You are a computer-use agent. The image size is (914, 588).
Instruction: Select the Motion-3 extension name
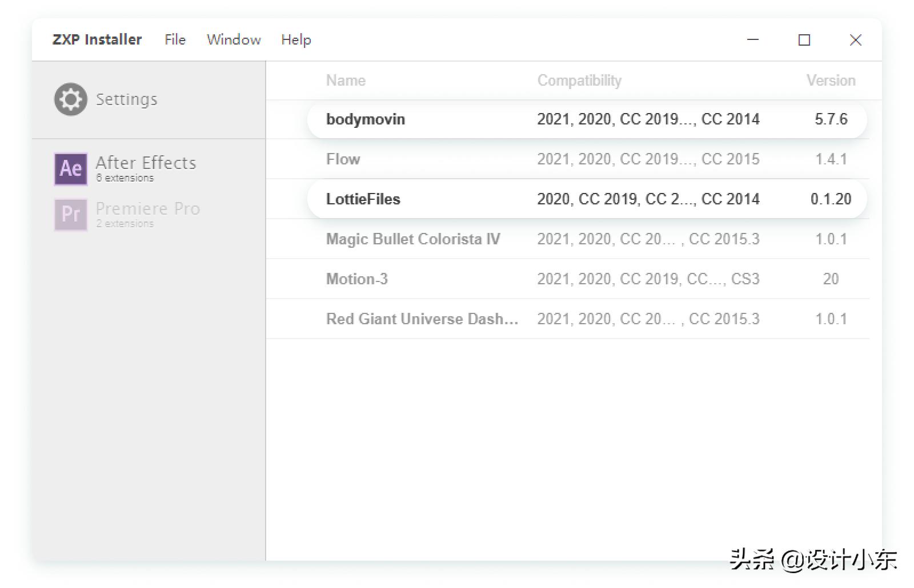(357, 279)
